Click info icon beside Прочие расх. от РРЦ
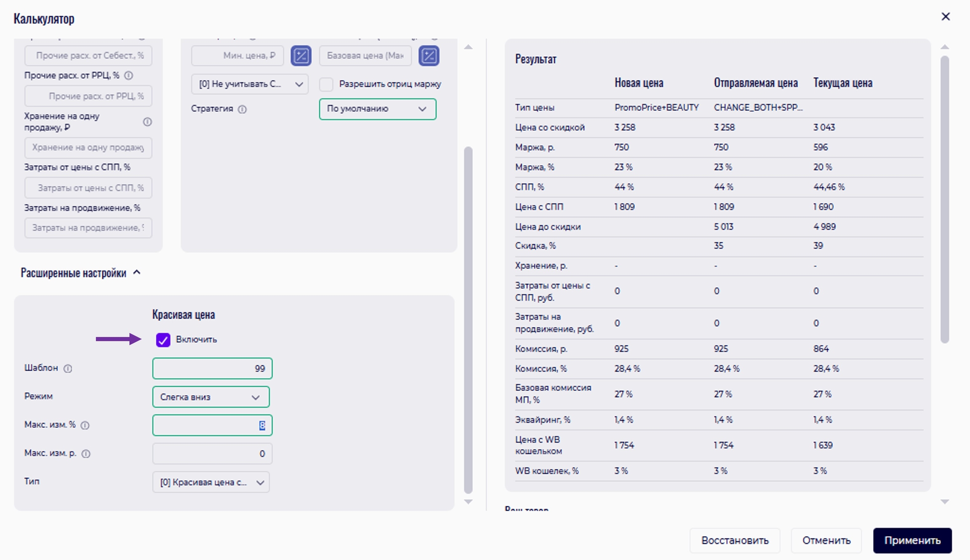970x560 pixels. [129, 76]
